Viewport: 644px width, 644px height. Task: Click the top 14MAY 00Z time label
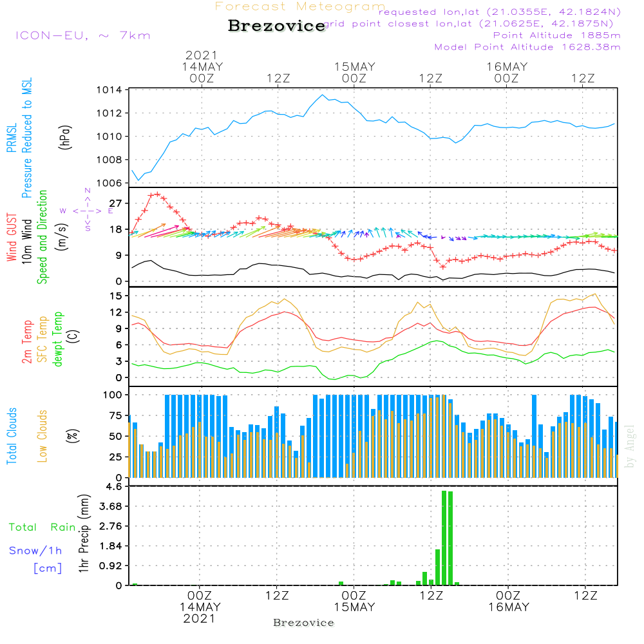pyautogui.click(x=202, y=72)
